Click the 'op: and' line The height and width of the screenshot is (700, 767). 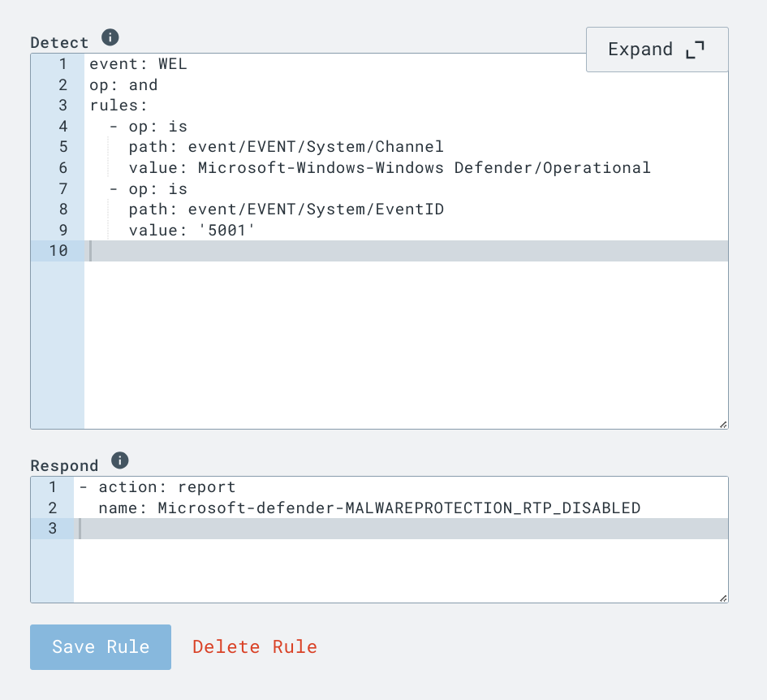coord(123,85)
